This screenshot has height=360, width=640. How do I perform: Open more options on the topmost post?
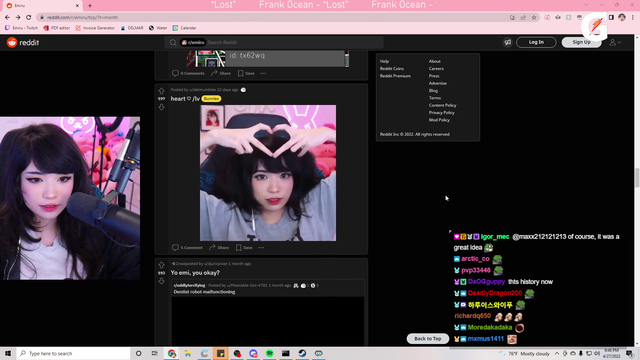click(x=263, y=73)
